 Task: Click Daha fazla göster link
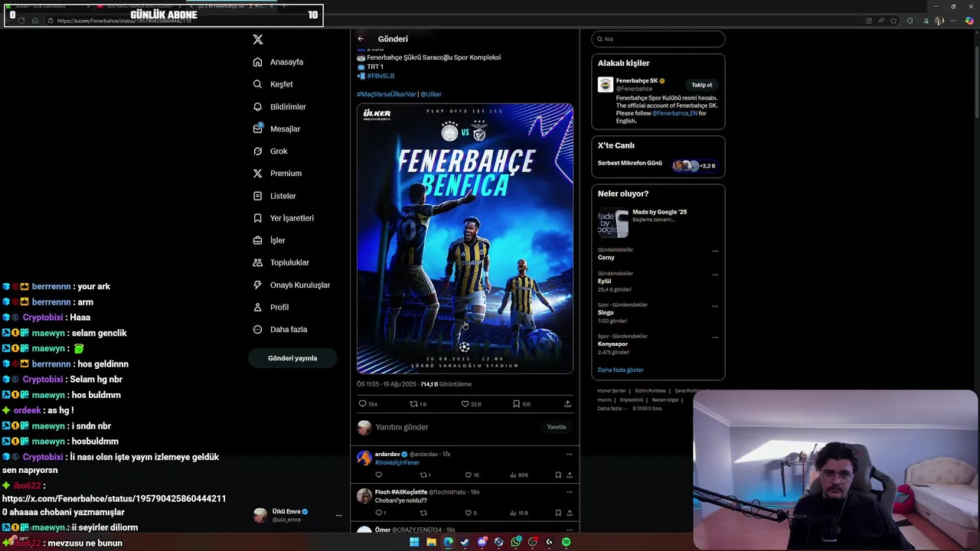click(620, 370)
